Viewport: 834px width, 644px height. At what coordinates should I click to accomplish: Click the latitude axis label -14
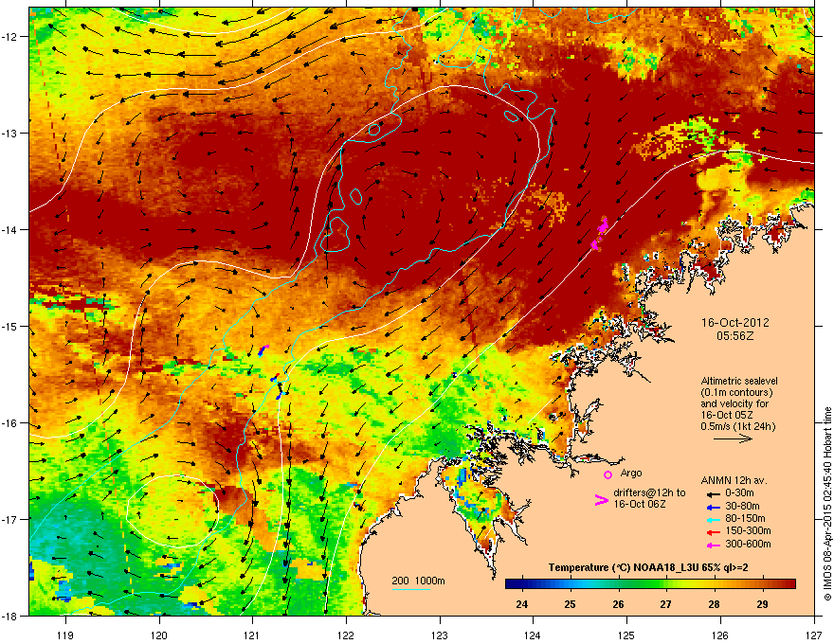10,229
